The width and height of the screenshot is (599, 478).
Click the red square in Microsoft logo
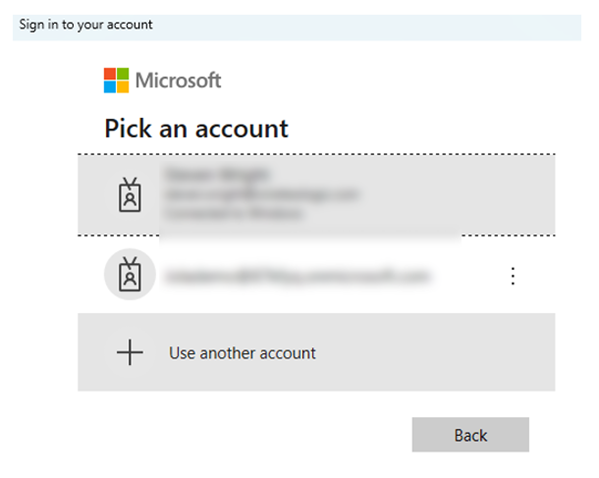pos(110,74)
